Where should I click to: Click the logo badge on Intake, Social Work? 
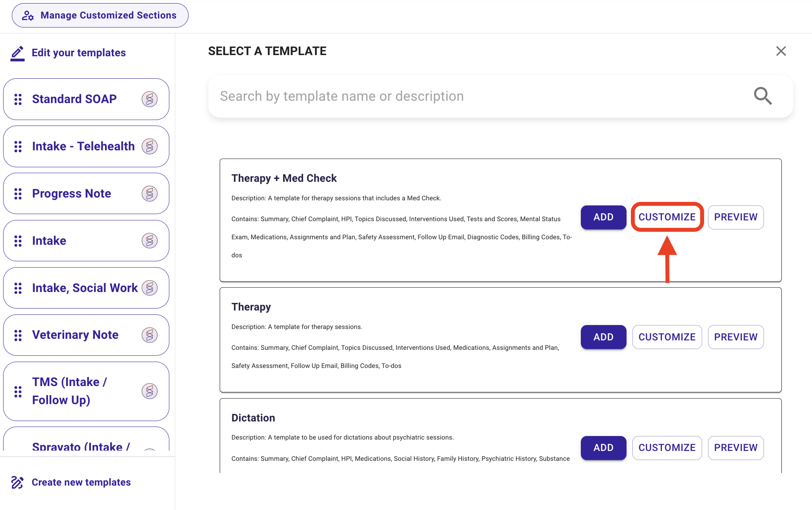pyautogui.click(x=150, y=288)
